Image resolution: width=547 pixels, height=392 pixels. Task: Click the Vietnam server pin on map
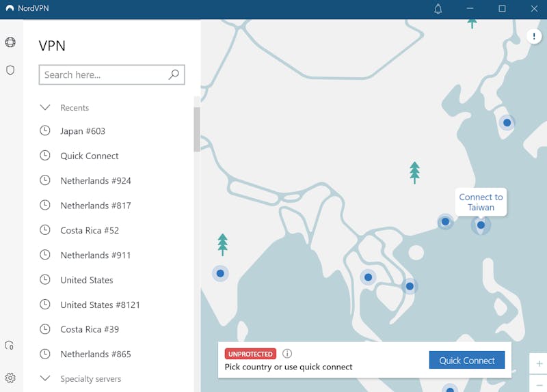410,286
